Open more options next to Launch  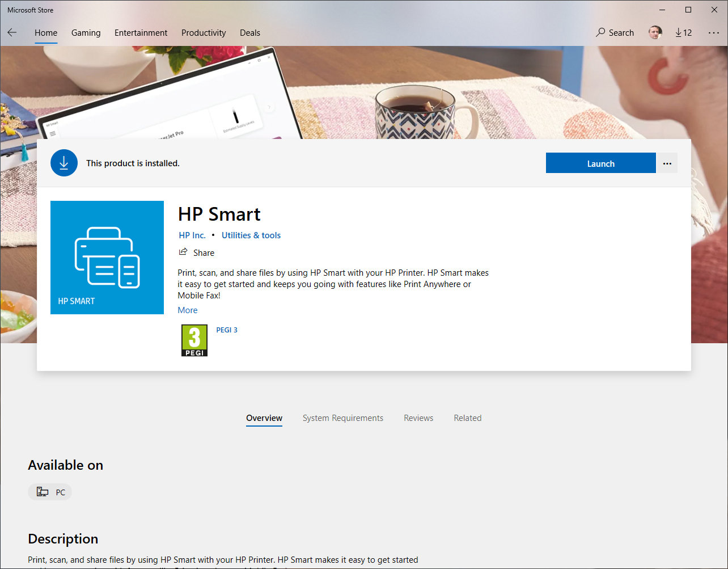667,163
